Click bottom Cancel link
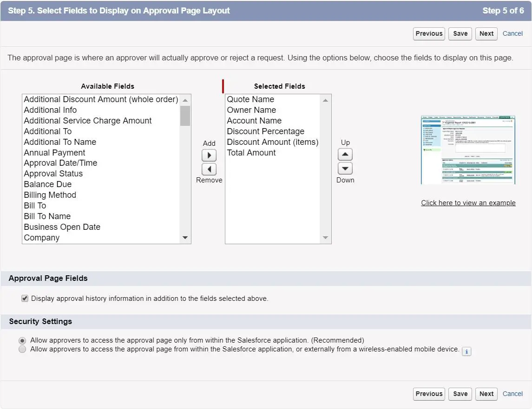532x409 pixels. [x=512, y=394]
